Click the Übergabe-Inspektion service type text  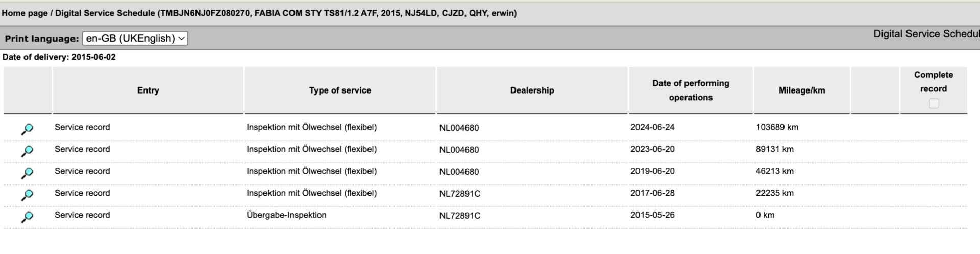coord(286,215)
